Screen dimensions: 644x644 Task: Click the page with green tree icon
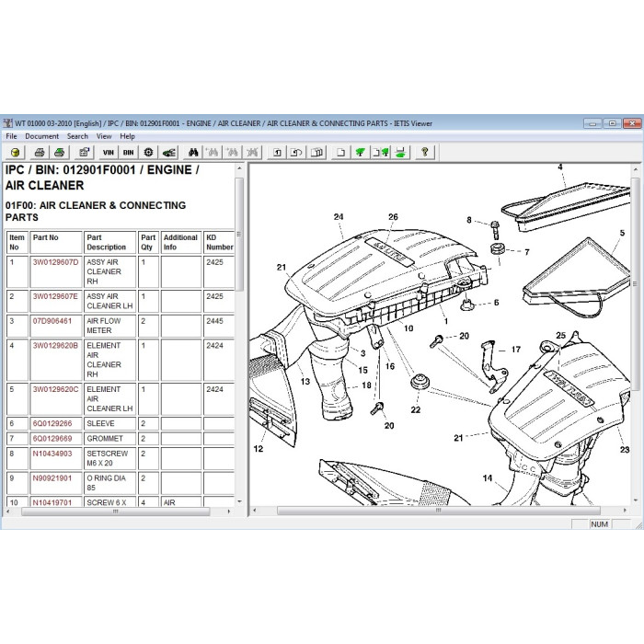381,153
